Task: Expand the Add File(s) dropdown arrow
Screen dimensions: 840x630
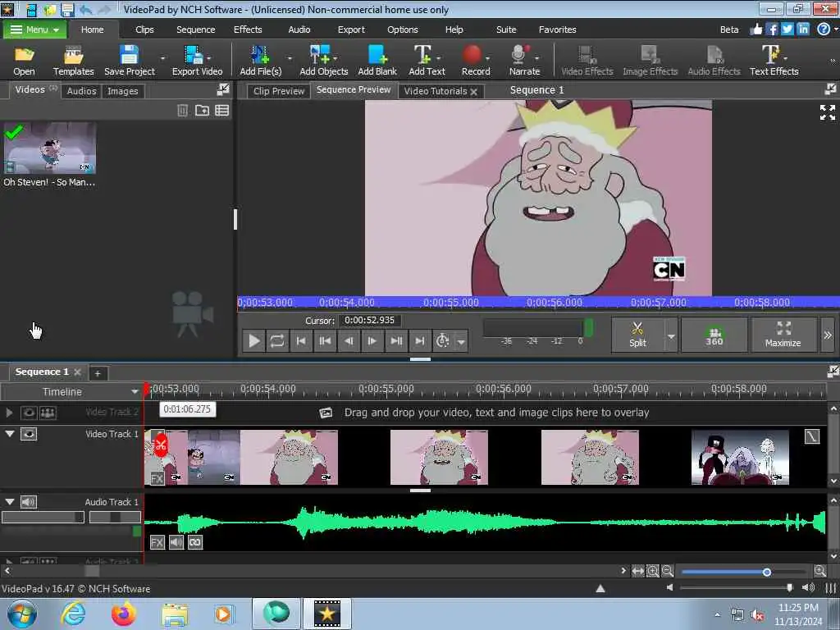Action: coord(290,58)
